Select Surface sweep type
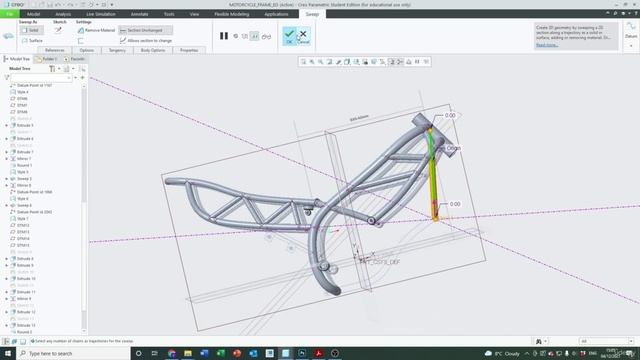This screenshot has width=640, height=360. (32, 41)
